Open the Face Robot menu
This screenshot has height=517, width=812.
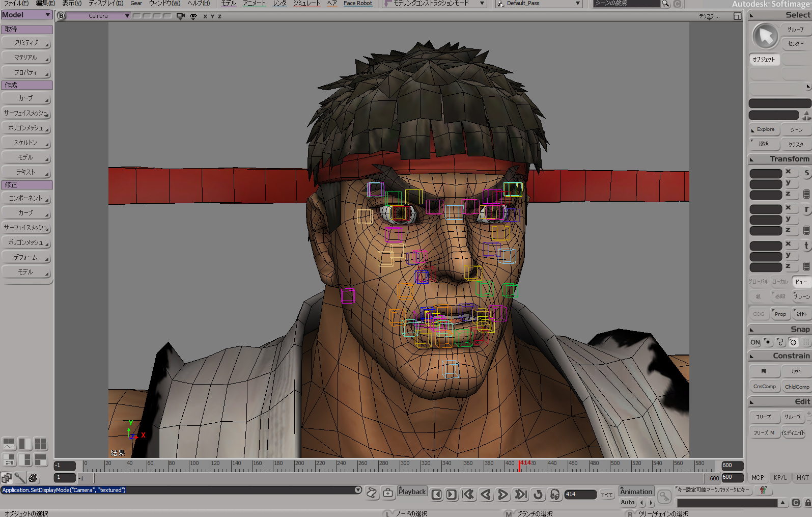click(x=357, y=3)
